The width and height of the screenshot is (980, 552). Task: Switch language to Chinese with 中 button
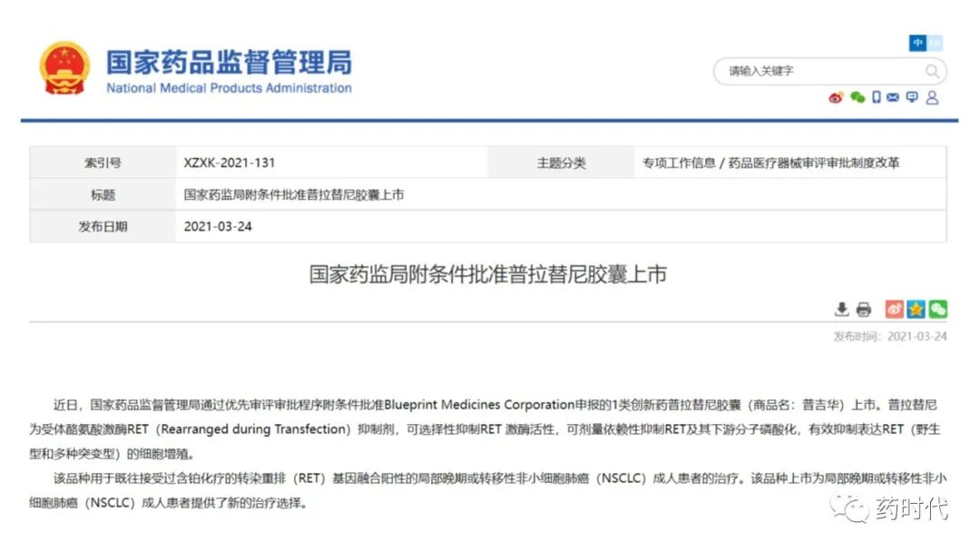click(918, 43)
